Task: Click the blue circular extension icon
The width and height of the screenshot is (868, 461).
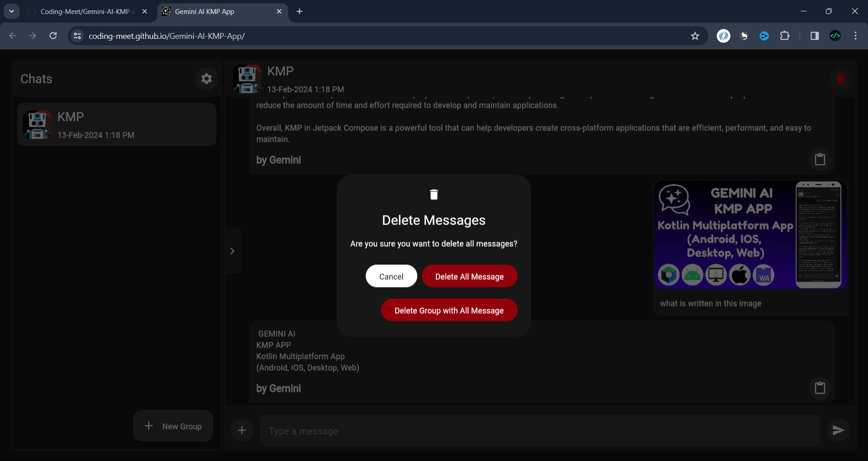Action: coord(764,36)
